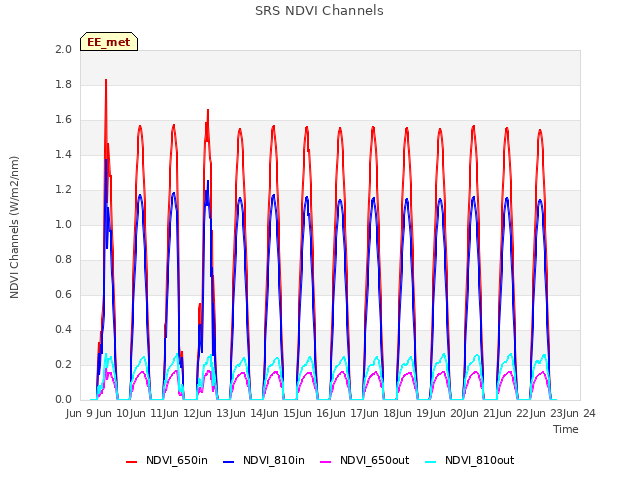Click the y-axis tick value 1.8
This screenshot has width=640, height=480.
point(63,84)
